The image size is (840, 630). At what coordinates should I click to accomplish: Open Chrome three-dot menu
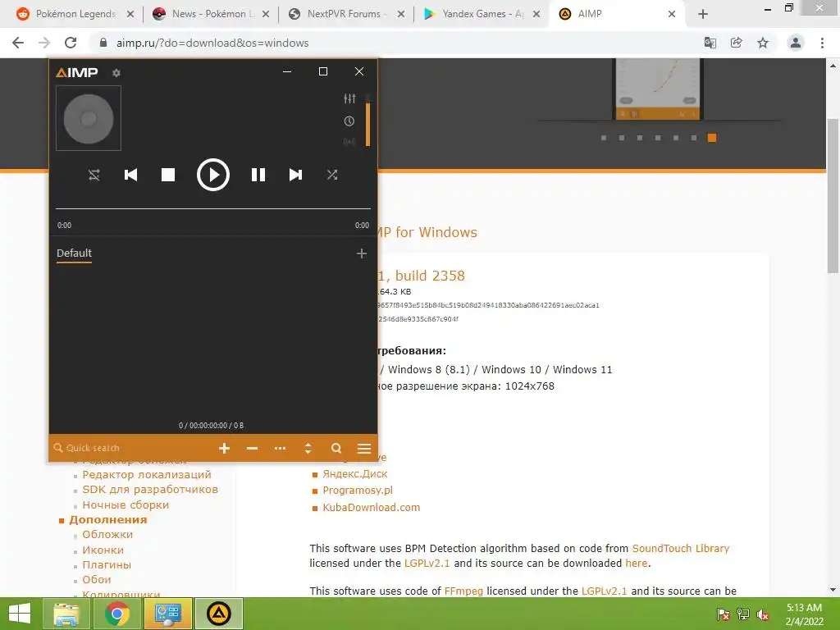(822, 43)
